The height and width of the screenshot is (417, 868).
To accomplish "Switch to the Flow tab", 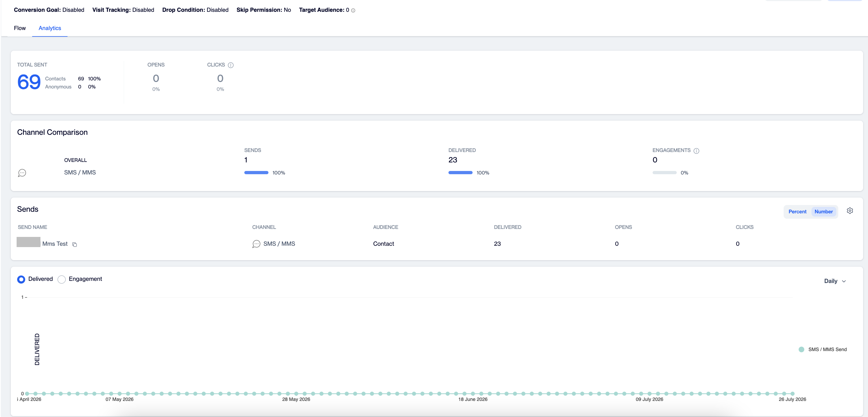I will pos(20,28).
